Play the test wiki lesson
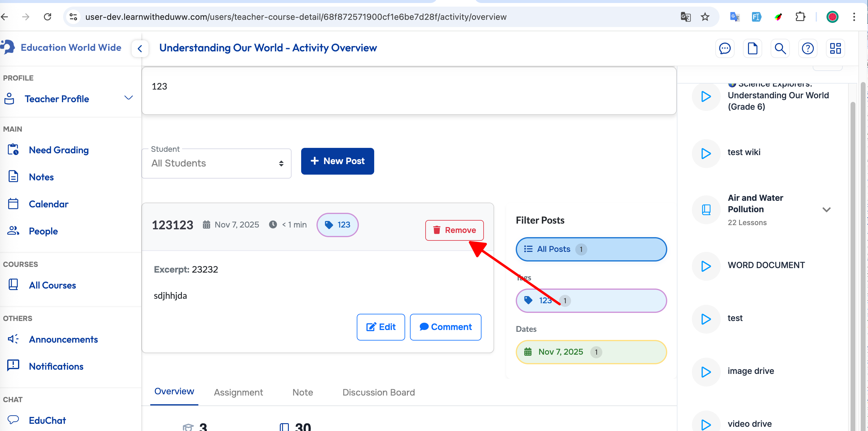 [706, 153]
